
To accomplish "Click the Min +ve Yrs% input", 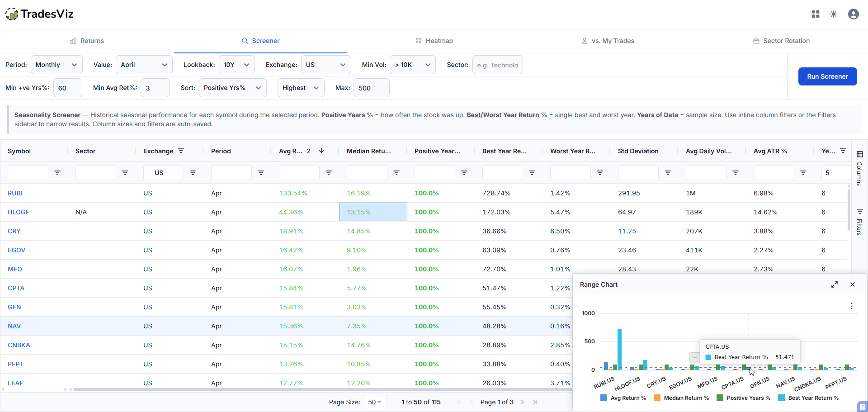I will pos(68,88).
